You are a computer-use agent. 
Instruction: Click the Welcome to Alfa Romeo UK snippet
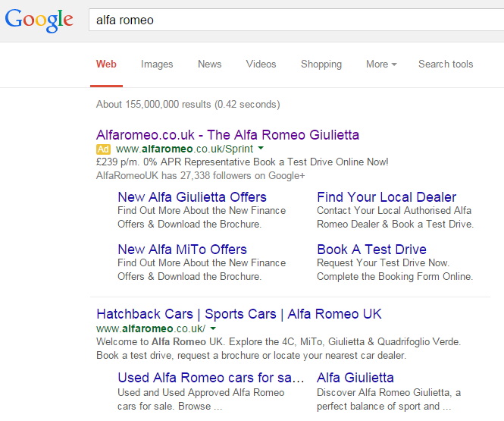coord(278,348)
